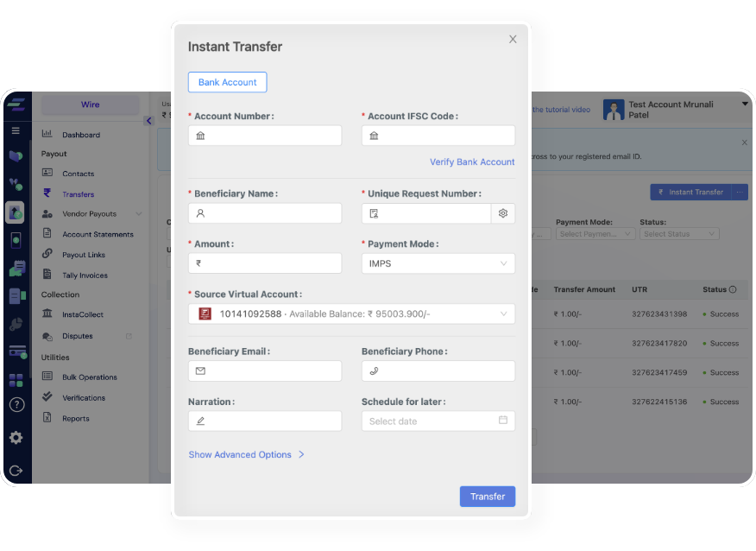Open Transfers in the sidebar
The width and height of the screenshot is (756, 551).
coord(78,194)
